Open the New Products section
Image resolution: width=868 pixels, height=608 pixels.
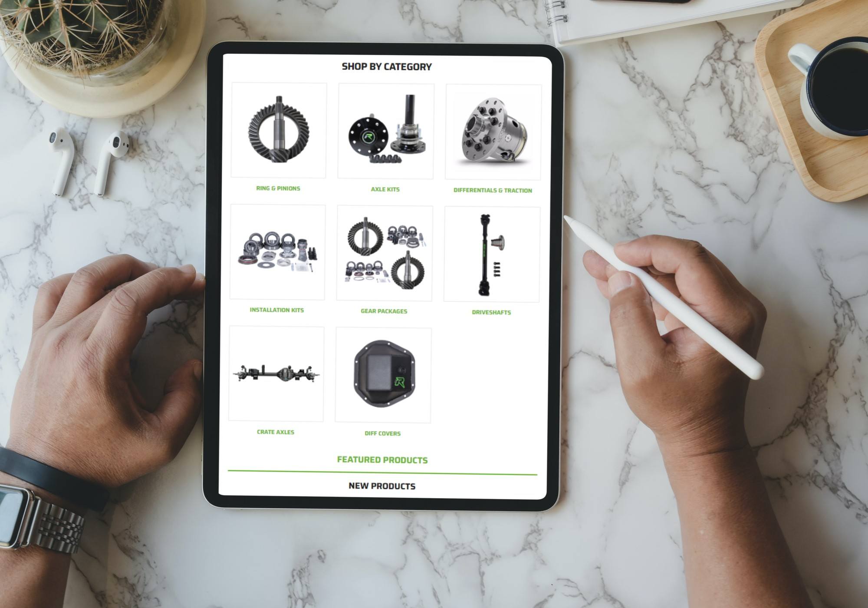tap(383, 486)
